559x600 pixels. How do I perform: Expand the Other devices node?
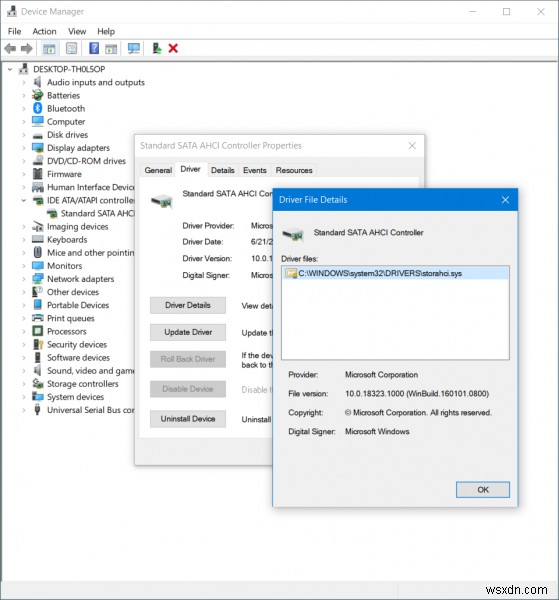click(x=23, y=292)
